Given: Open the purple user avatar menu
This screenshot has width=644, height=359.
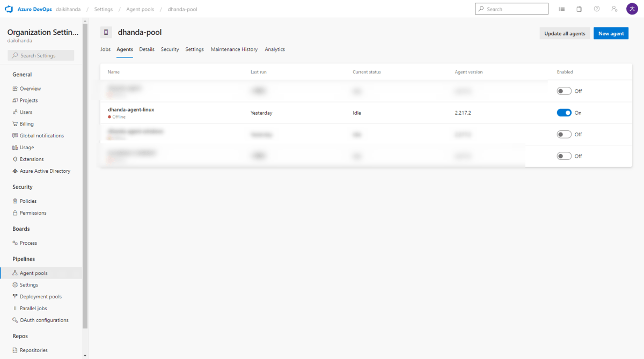Looking at the screenshot, I should [632, 9].
